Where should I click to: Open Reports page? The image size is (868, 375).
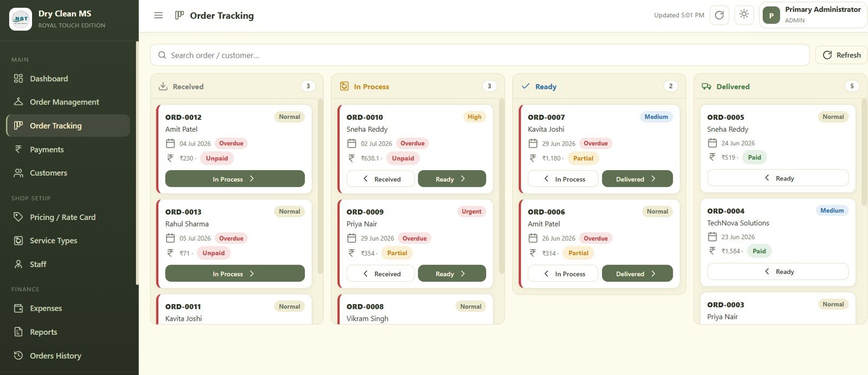coord(68,332)
